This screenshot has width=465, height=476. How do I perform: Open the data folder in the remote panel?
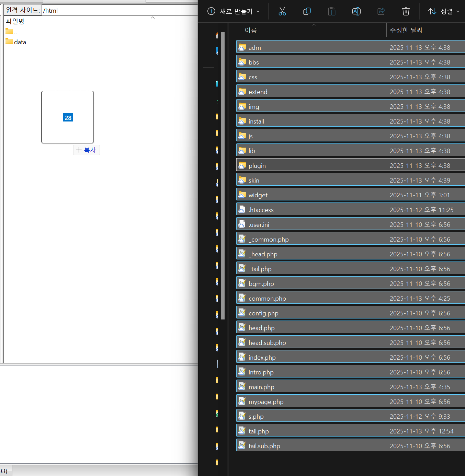point(19,42)
